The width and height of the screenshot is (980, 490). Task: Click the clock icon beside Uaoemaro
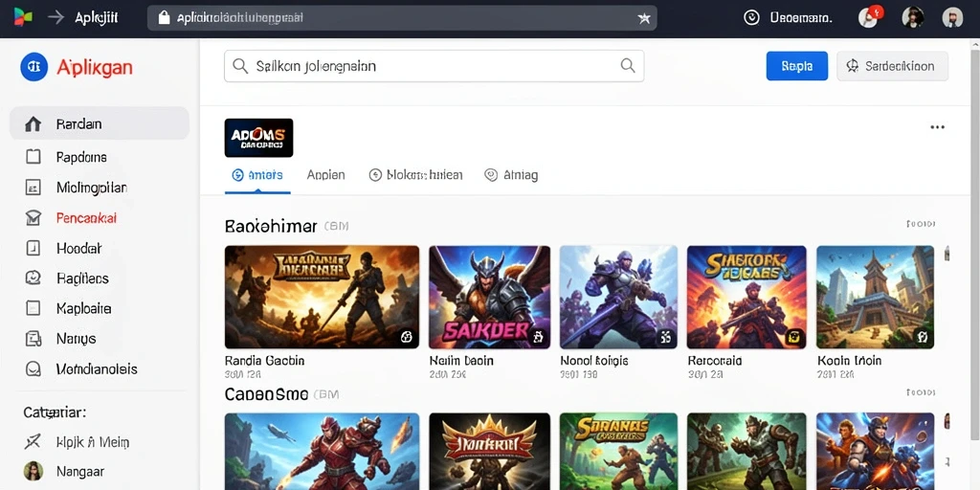click(752, 17)
